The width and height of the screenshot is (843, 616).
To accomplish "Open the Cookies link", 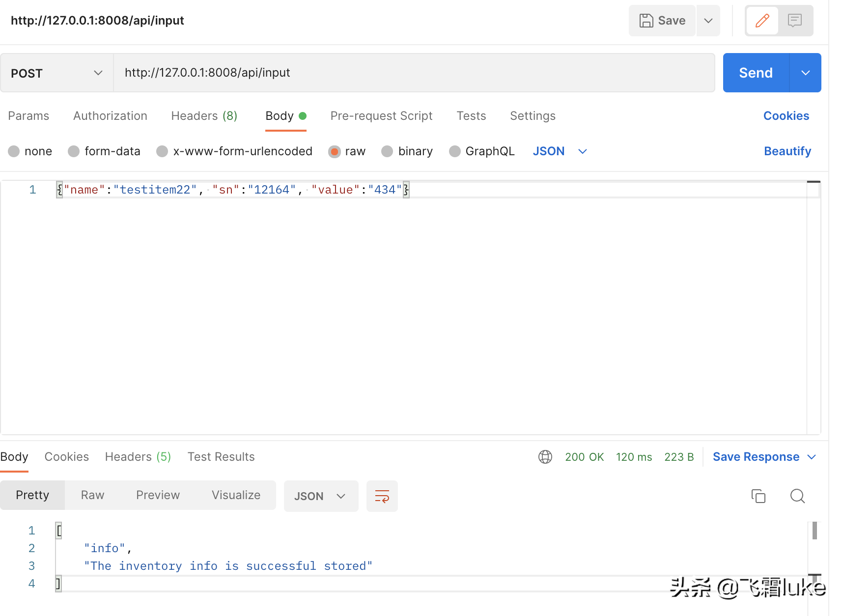I will (786, 116).
